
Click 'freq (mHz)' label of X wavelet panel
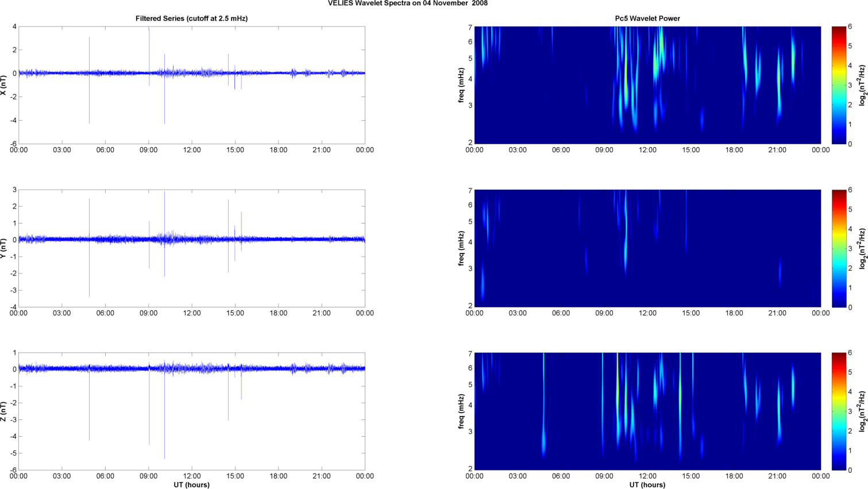pos(461,85)
